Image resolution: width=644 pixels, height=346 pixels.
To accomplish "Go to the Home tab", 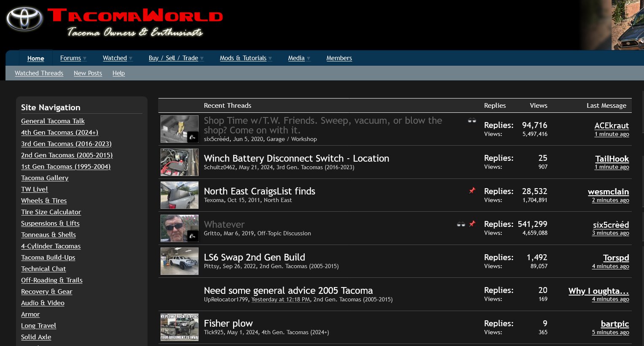I will (x=36, y=59).
